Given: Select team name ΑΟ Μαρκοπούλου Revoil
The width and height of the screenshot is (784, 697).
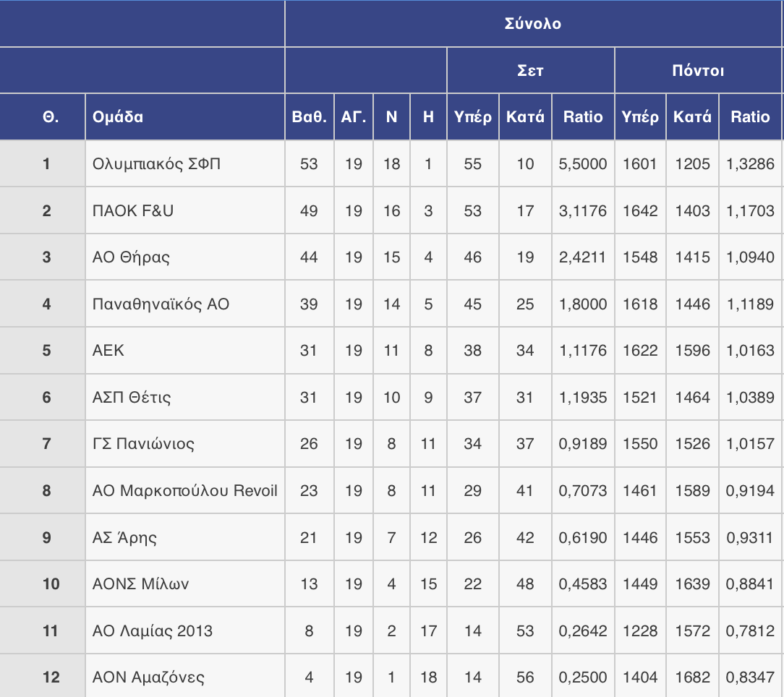Looking at the screenshot, I should [x=185, y=490].
